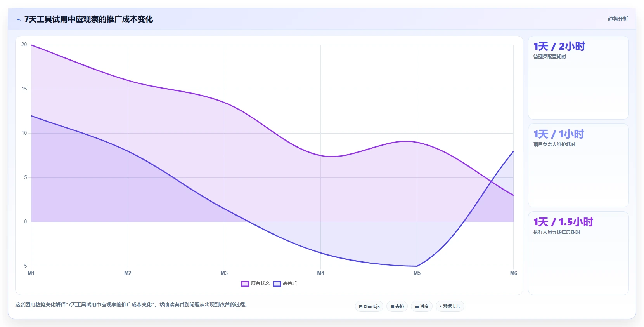Click the y-axis label 20

24,45
